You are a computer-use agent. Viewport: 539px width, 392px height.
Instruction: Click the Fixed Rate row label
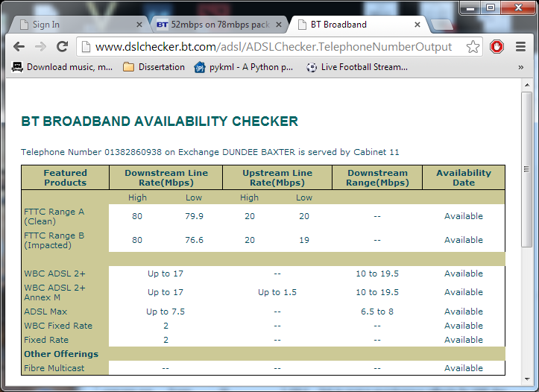(x=46, y=340)
